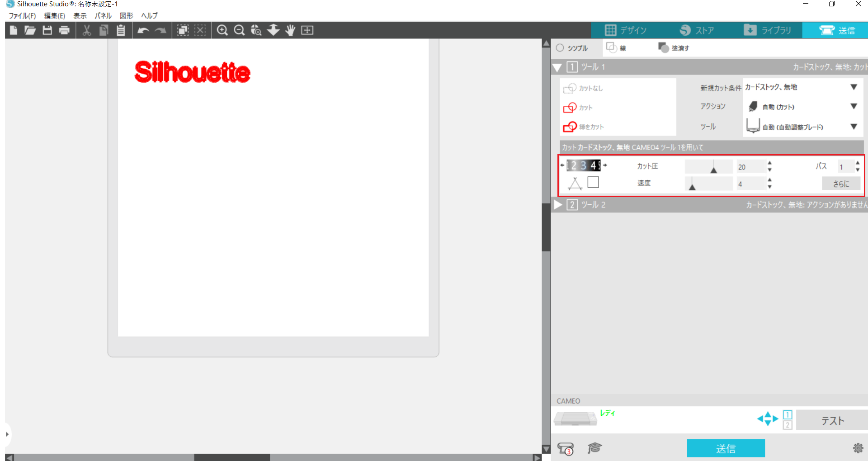Viewport: 868px width, 461px height.
Task: Expand the ツール 2 section
Action: pyautogui.click(x=558, y=205)
